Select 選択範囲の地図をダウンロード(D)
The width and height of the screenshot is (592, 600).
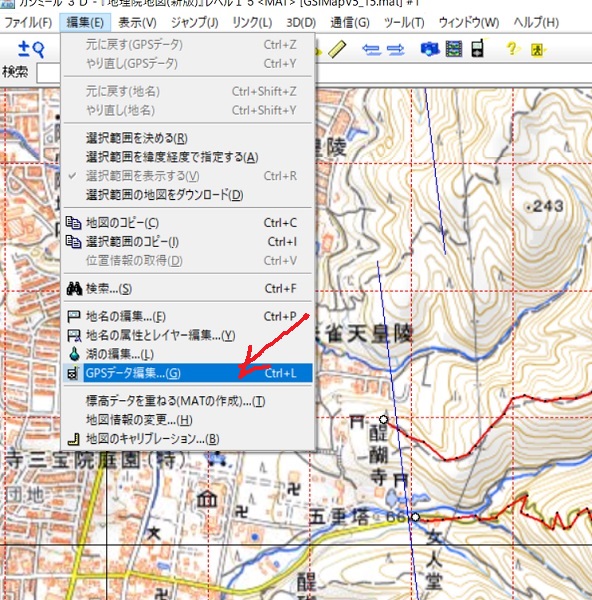click(x=188, y=195)
